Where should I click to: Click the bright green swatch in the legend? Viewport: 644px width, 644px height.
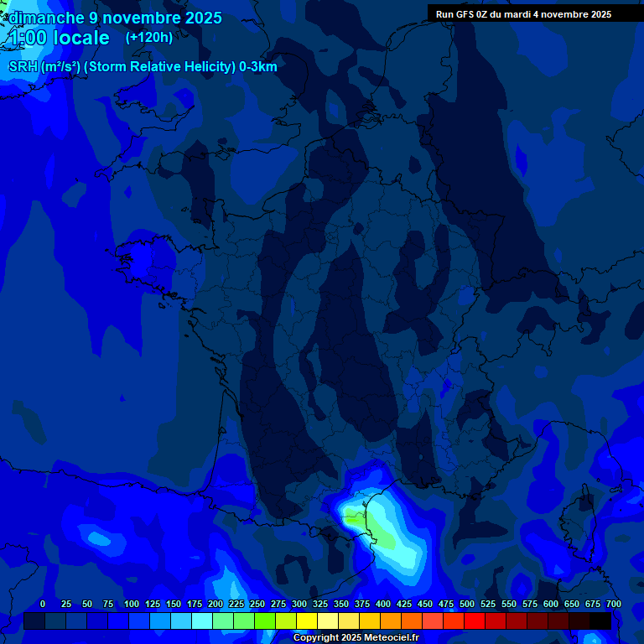click(x=265, y=621)
